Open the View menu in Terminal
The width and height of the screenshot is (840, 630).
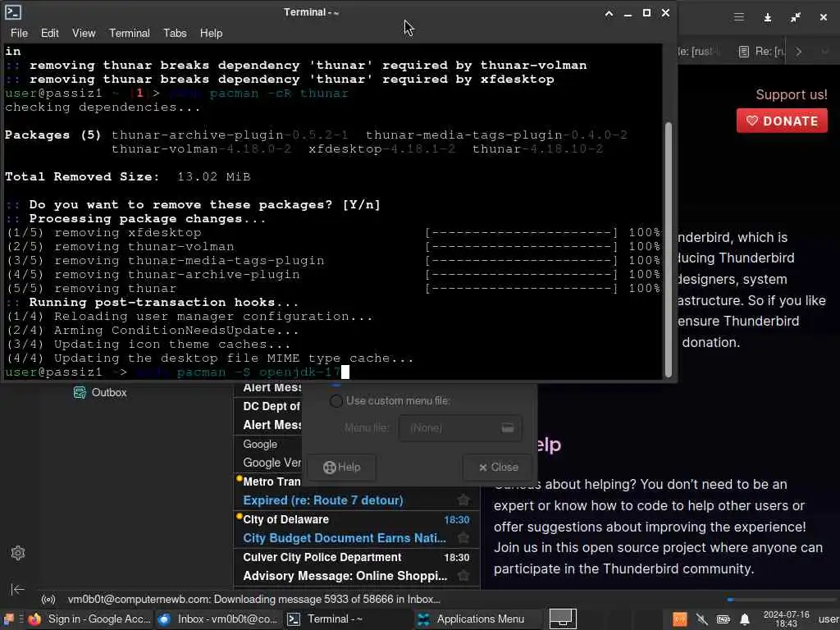pos(84,33)
